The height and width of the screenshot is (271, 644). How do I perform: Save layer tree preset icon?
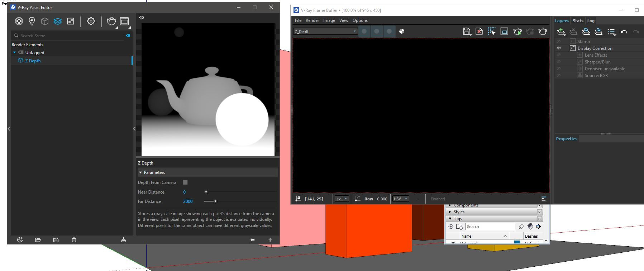[x=586, y=32]
